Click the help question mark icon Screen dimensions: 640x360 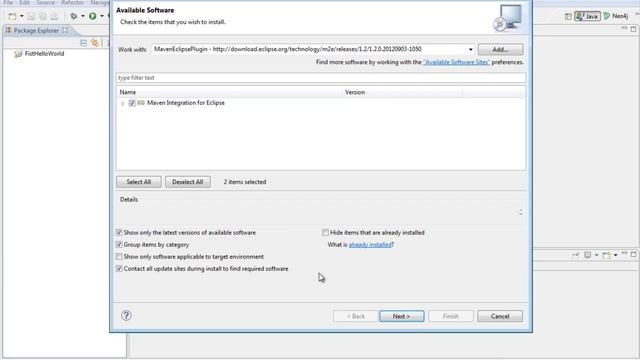126,315
